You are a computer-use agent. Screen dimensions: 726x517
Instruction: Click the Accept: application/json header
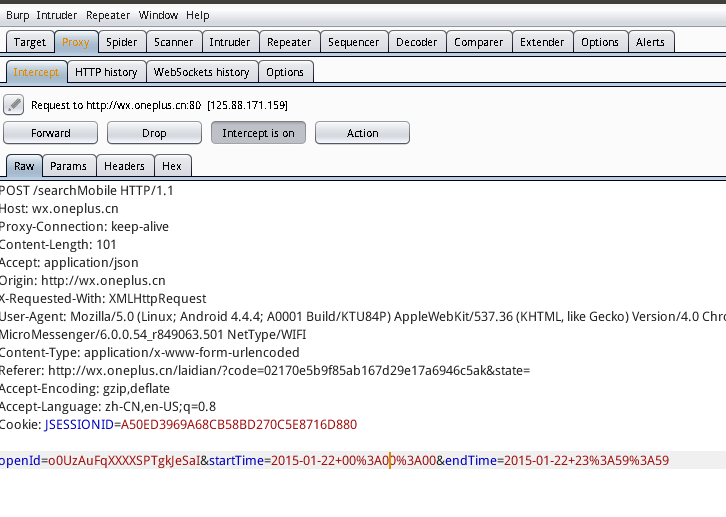click(x=69, y=263)
